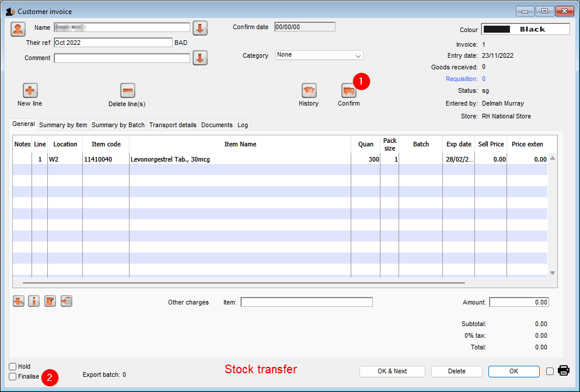Tick the Hold checkbox
Screen dimensions: 580x392
pyautogui.click(x=13, y=366)
